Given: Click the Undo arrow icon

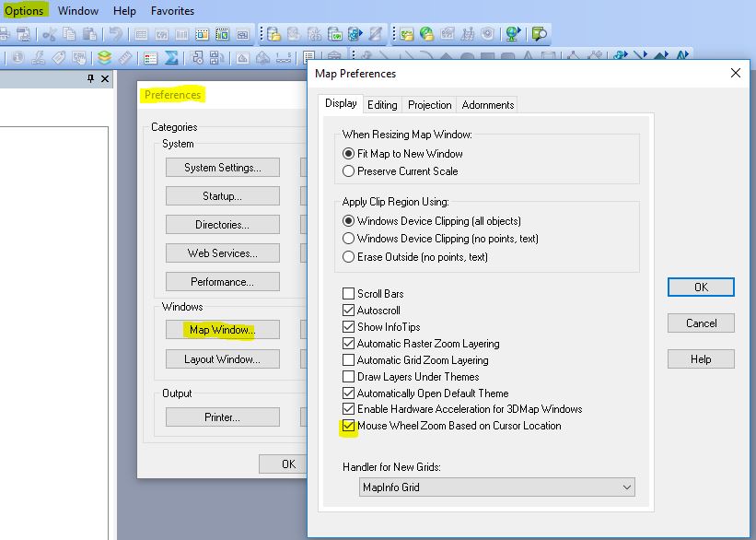Looking at the screenshot, I should click(x=115, y=34).
